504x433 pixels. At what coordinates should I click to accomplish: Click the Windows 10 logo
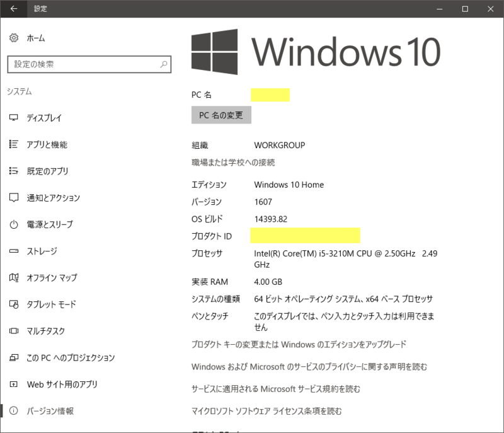[x=316, y=52]
